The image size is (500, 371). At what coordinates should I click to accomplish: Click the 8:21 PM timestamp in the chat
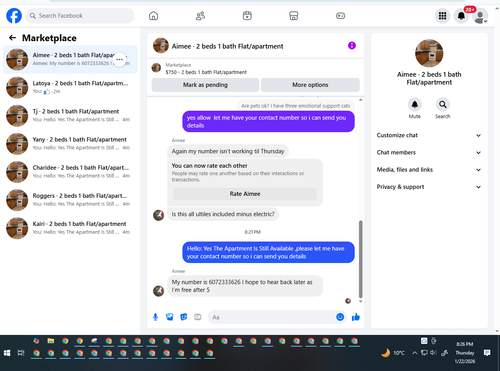tap(253, 232)
